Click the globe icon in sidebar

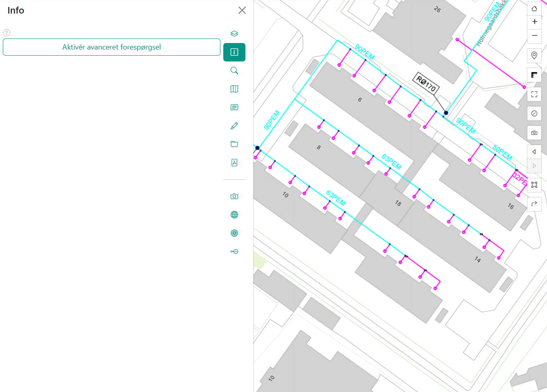pos(234,215)
